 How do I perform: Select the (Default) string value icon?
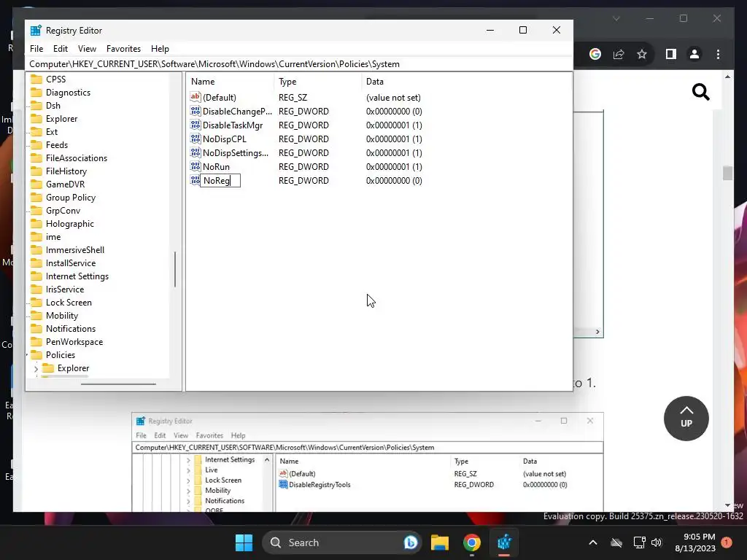coord(196,97)
